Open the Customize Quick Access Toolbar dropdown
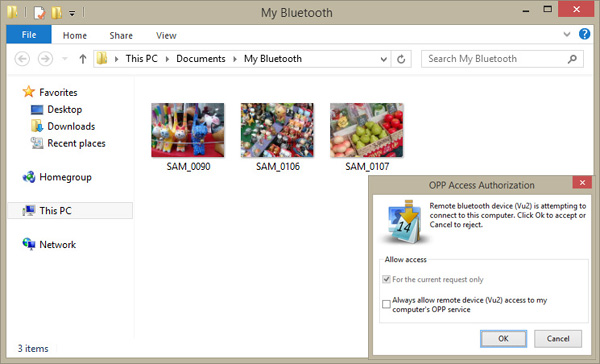The height and width of the screenshot is (364, 600). click(72, 13)
